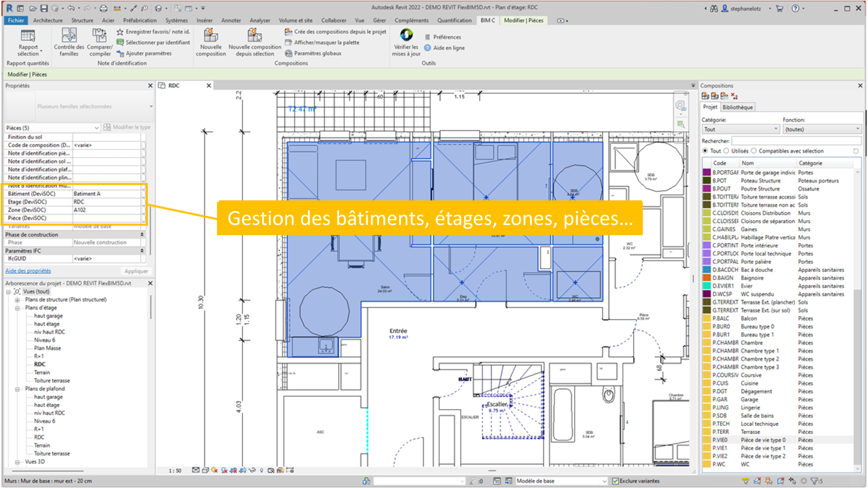
Task: Click Nouvelle composition depuis sélection
Action: (255, 43)
